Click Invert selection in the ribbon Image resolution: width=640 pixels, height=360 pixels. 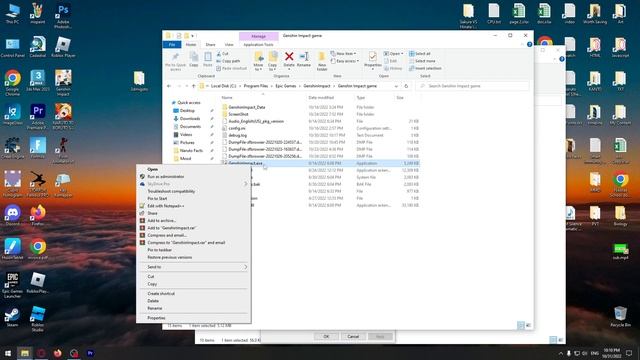(425, 69)
